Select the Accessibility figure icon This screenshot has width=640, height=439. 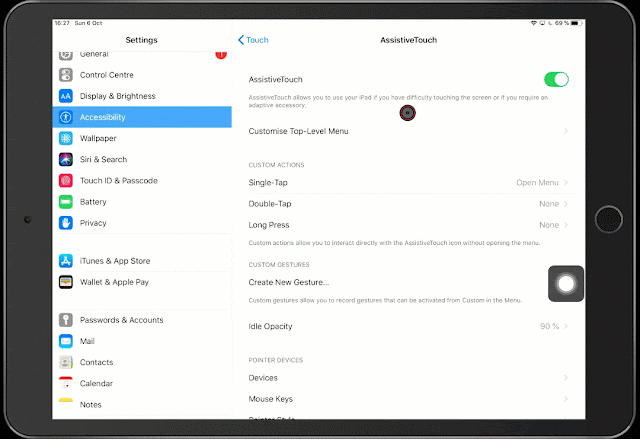pos(66,117)
